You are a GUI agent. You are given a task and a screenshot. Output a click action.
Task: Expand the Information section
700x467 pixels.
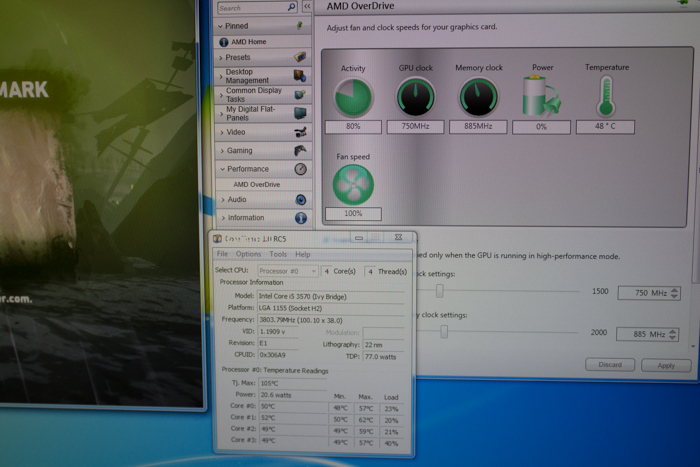[x=223, y=218]
